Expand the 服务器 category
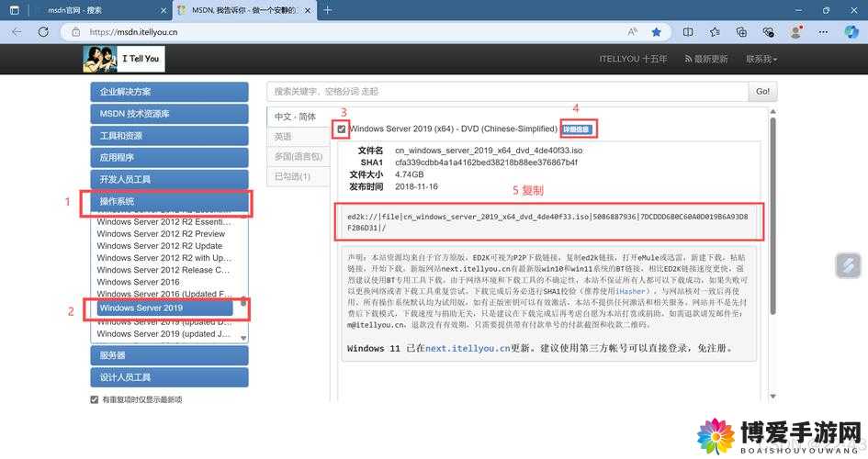The width and height of the screenshot is (868, 459). point(169,355)
